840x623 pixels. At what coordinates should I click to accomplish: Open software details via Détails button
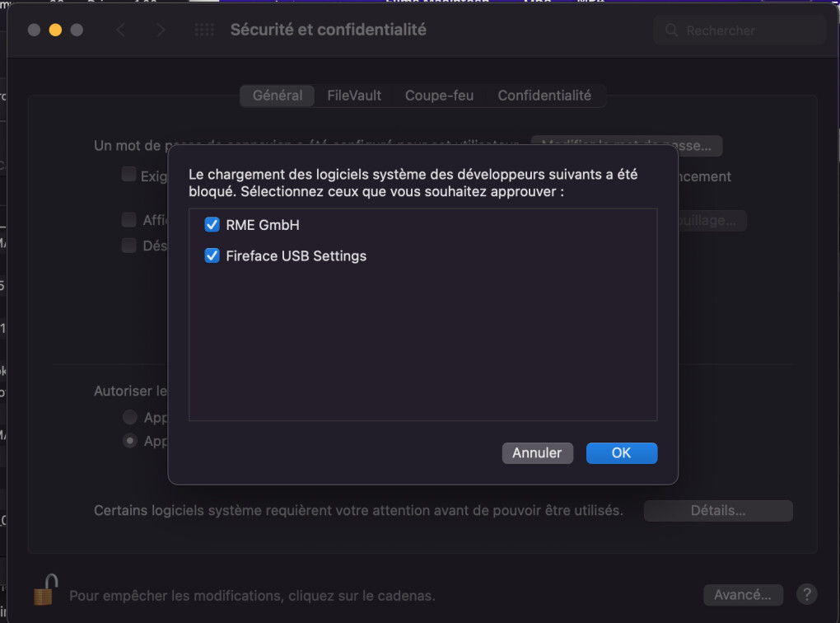pos(717,510)
